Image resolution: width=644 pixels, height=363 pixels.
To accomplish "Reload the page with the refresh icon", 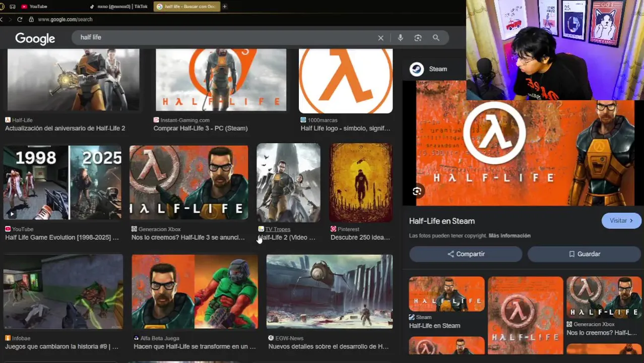I will point(20,19).
